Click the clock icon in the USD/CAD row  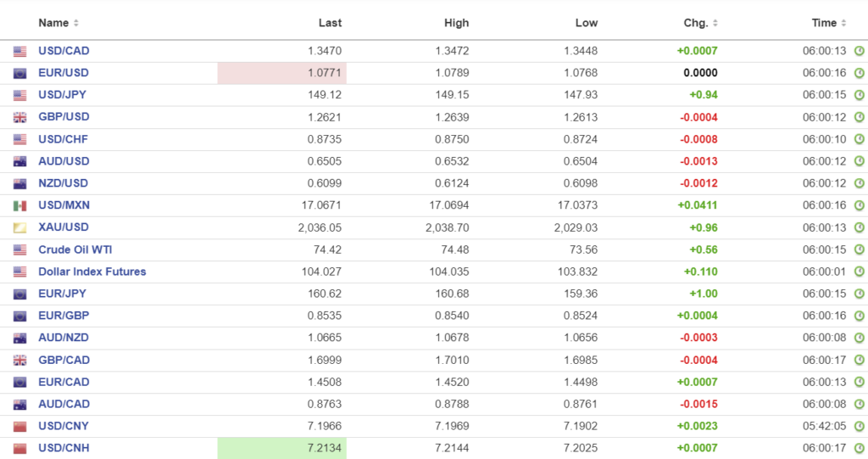[859, 51]
